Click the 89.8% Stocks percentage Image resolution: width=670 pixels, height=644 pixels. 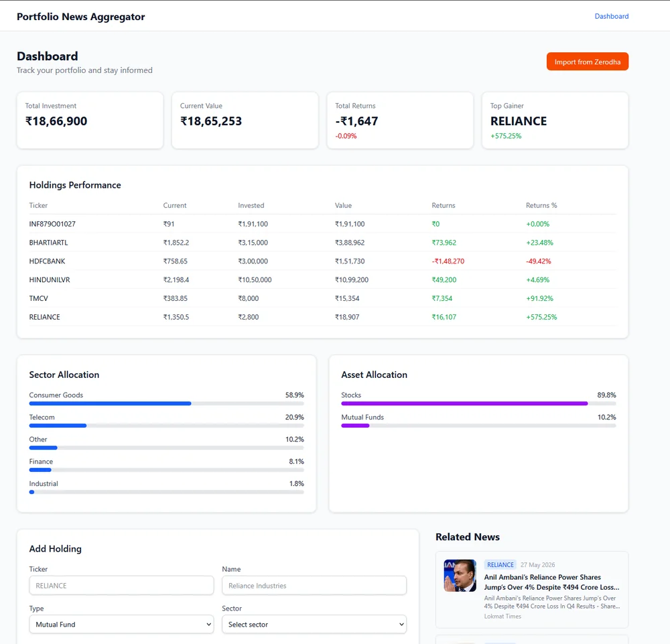606,395
